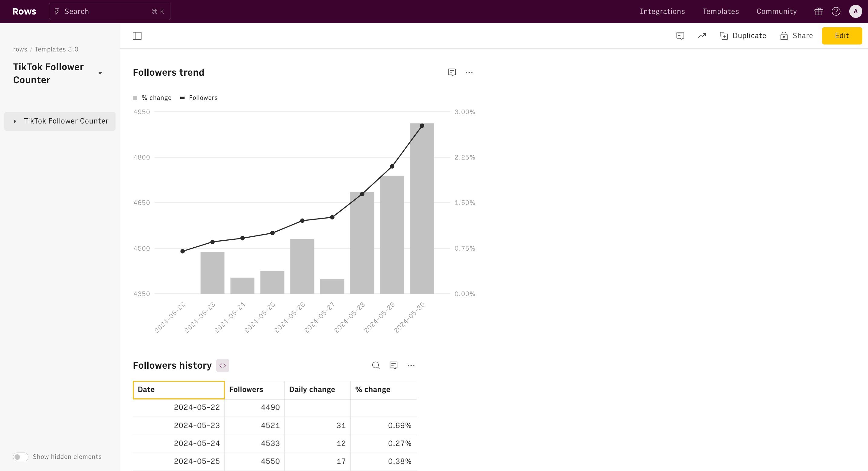Open the Templates menu
The height and width of the screenshot is (471, 868).
[720, 12]
